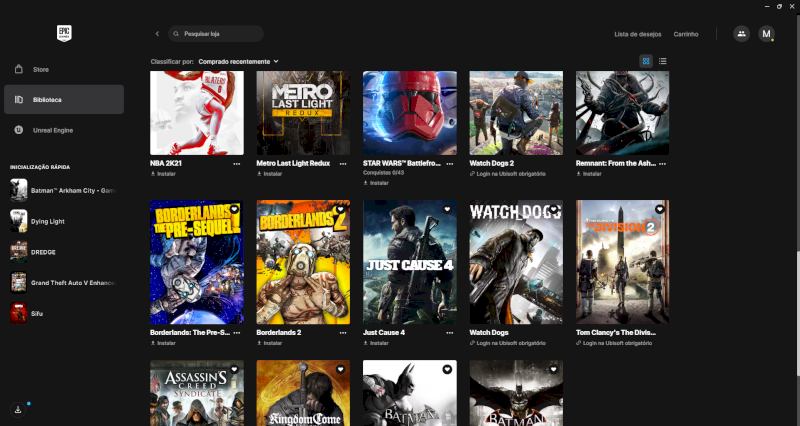Open three-dot menu for NBA 2K21
Image resolution: width=800 pixels, height=426 pixels.
click(237, 163)
